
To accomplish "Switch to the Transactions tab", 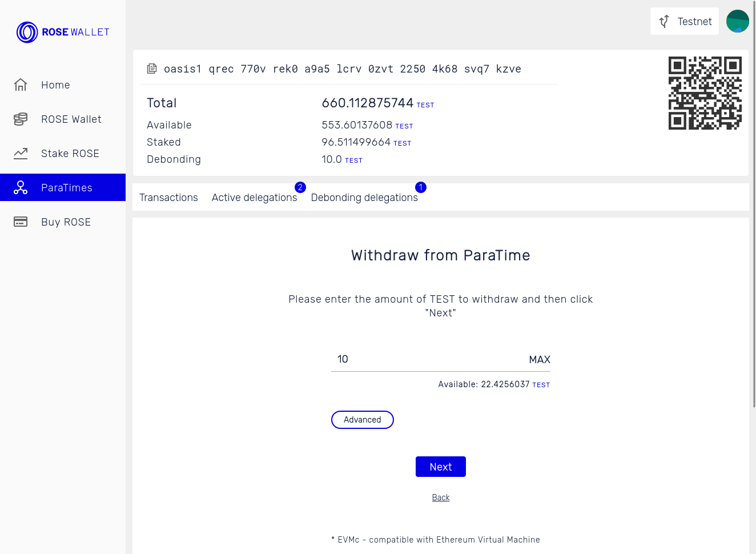I will (168, 197).
